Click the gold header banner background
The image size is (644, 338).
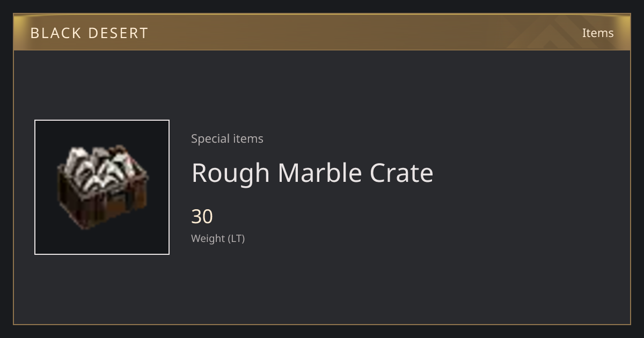pyautogui.click(x=322, y=32)
